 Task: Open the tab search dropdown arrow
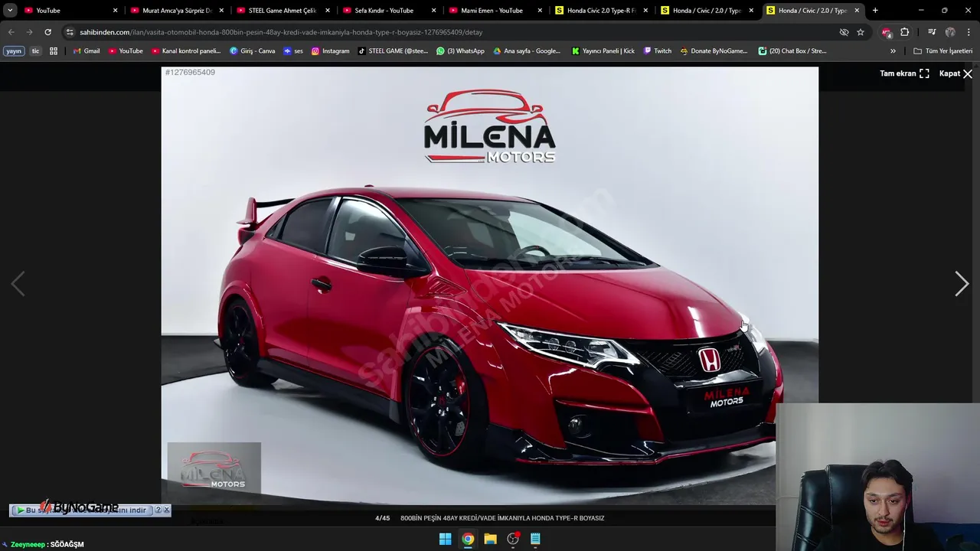click(x=10, y=11)
